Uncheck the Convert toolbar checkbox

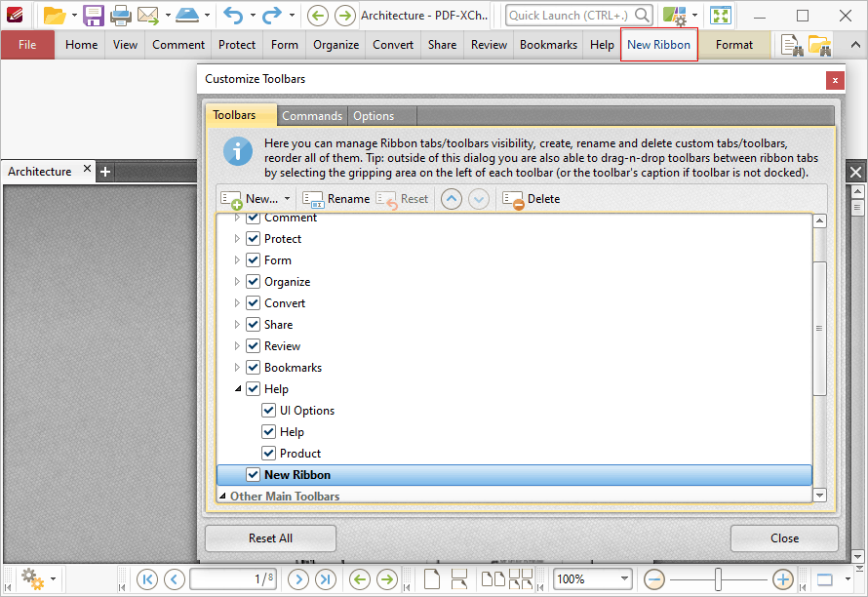[253, 303]
